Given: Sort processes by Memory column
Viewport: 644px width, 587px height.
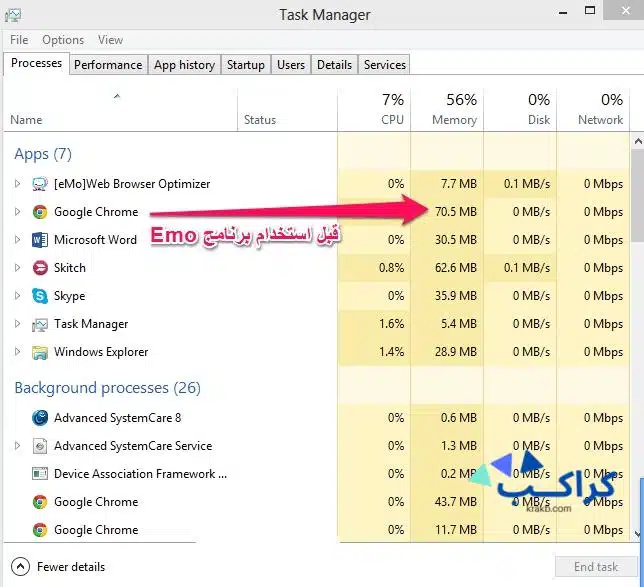Looking at the screenshot, I should pyautogui.click(x=447, y=110).
